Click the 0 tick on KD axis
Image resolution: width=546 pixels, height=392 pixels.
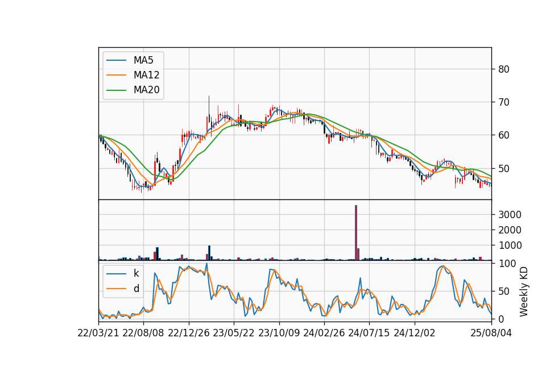coord(501,319)
